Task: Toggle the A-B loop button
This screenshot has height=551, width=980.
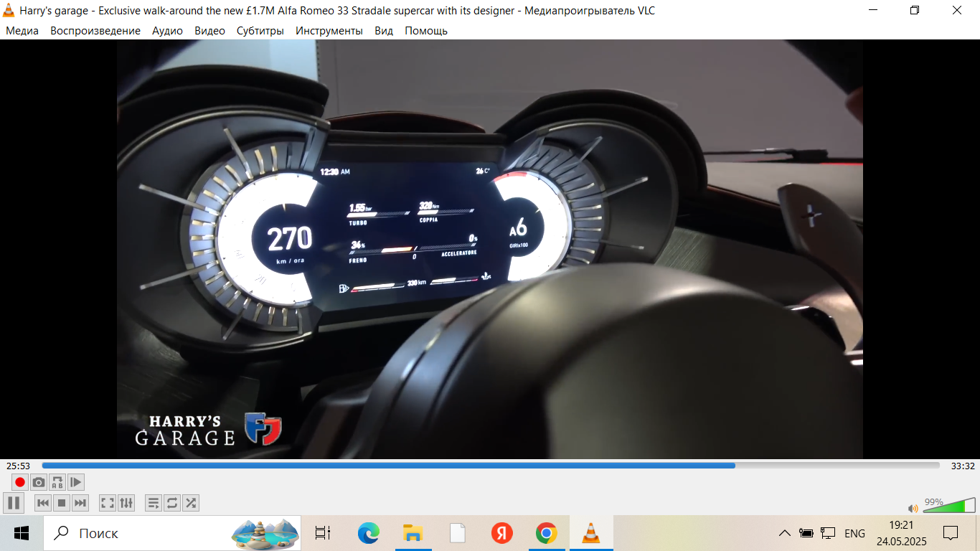Action: coord(57,482)
